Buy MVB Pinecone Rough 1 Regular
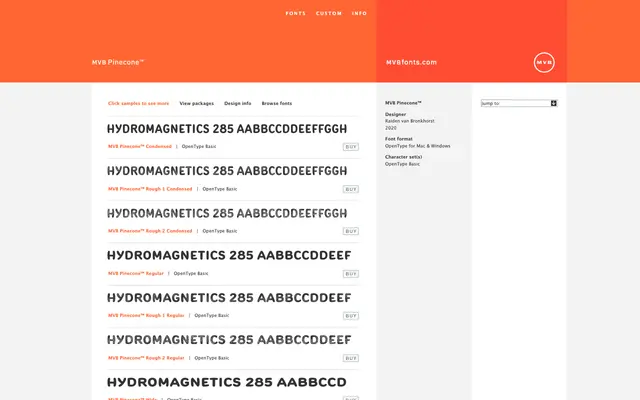Viewport: 640px width, 400px height. point(351,316)
